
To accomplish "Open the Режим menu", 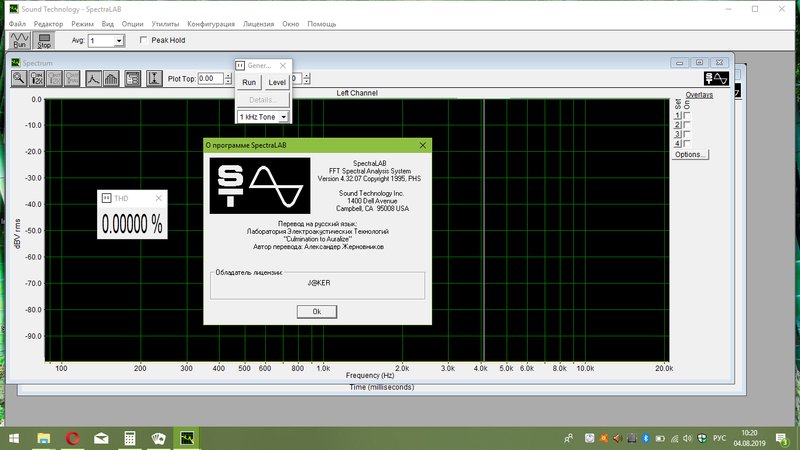I will (x=82, y=24).
